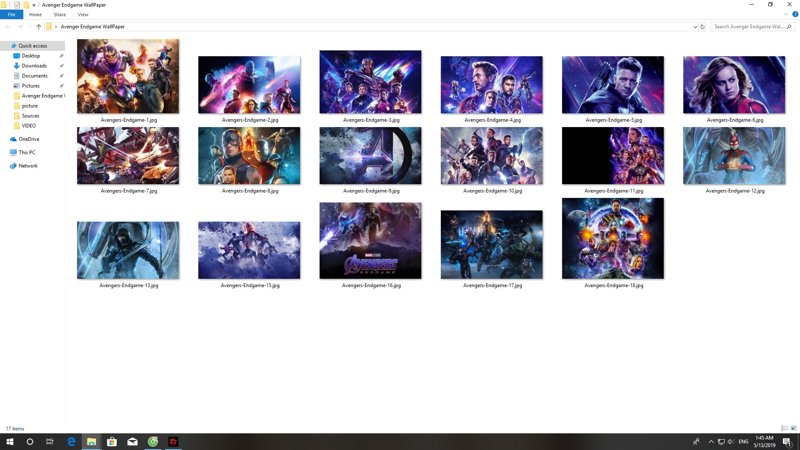Open the Action Center notifications icon
This screenshot has height=450, width=800.
coord(787,442)
